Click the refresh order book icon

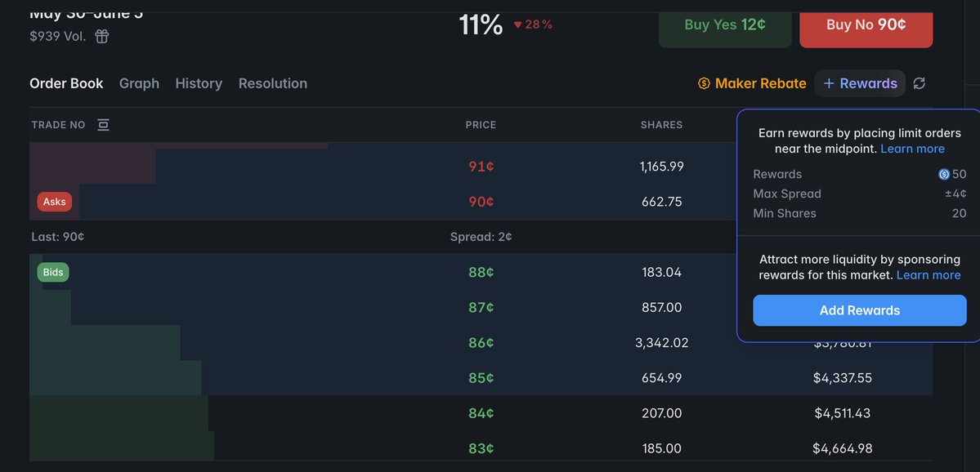tap(920, 83)
